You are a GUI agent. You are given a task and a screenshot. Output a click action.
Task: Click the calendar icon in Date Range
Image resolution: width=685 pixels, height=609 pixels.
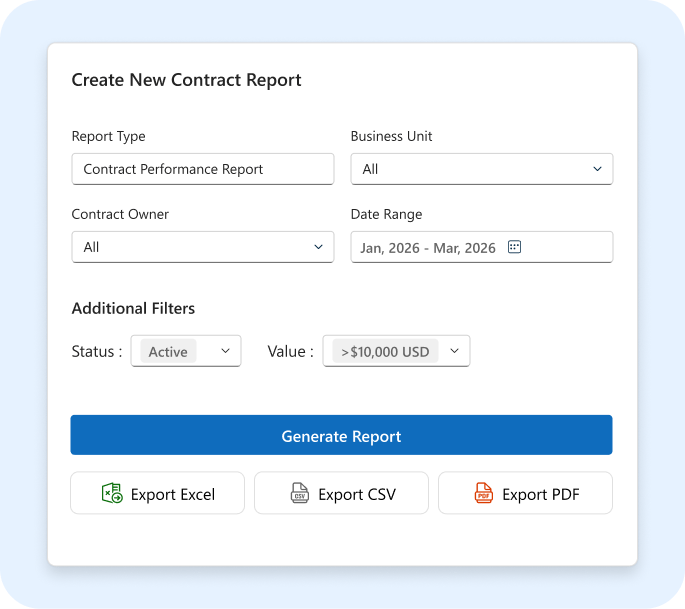point(514,247)
